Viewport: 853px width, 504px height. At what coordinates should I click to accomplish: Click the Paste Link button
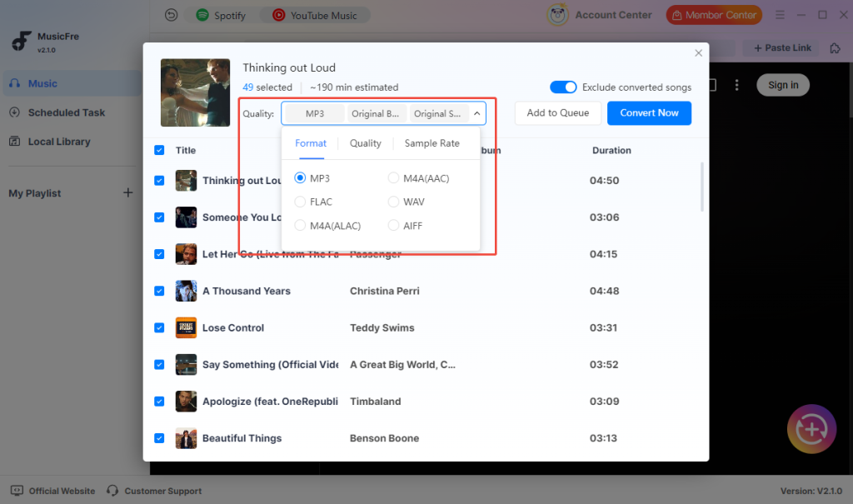[782, 47]
